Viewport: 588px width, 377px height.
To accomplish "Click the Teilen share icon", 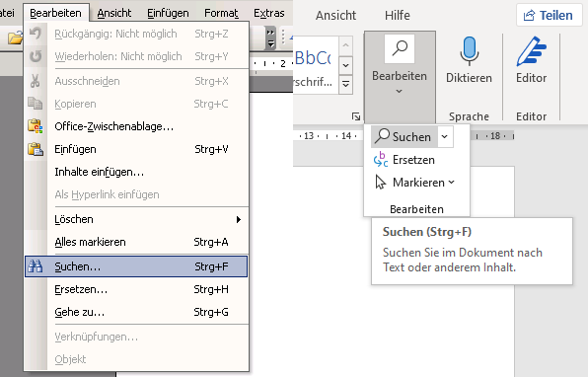I will pyautogui.click(x=529, y=16).
